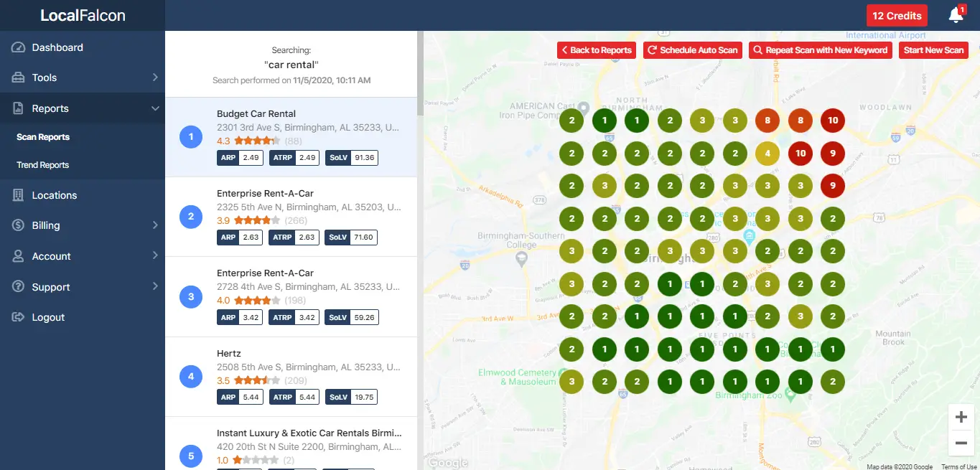Click the Reports document icon

tap(19, 108)
